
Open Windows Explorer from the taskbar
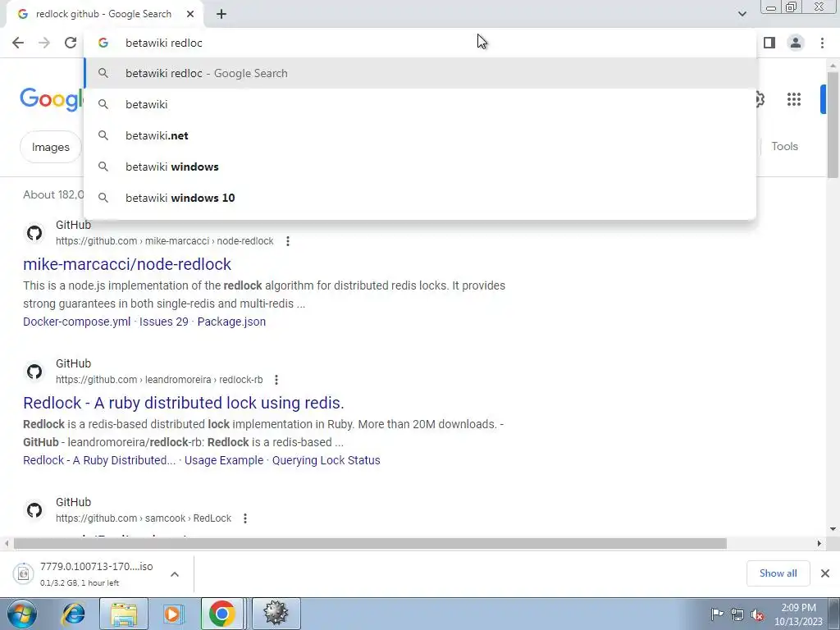tap(124, 614)
